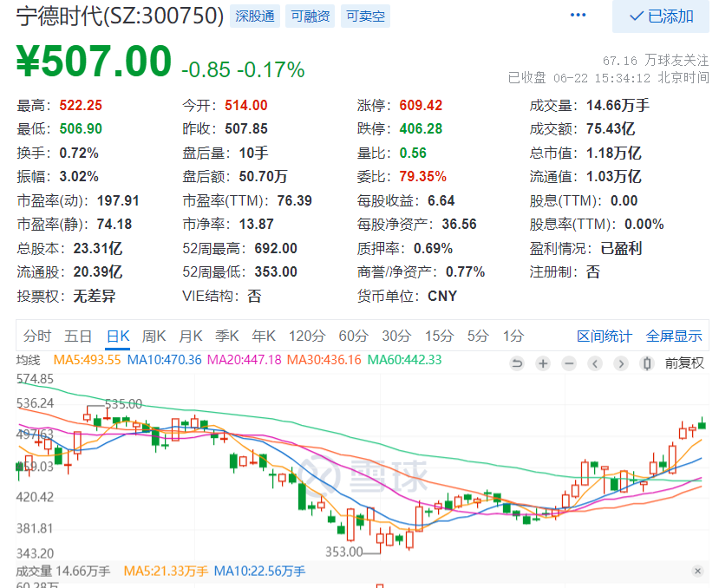The image size is (719, 588).
Task: Open the 前复权 adjustment dropdown
Action: pos(684,363)
